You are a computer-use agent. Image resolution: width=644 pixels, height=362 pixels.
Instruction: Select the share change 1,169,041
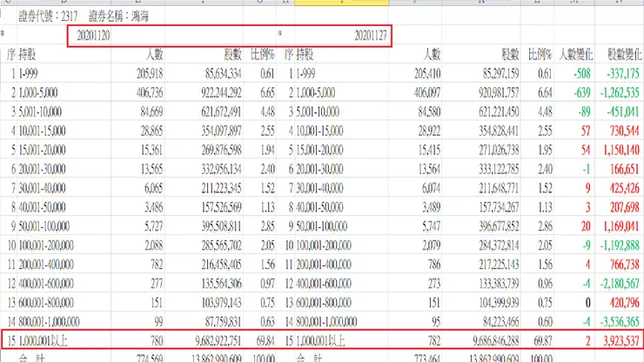621,226
